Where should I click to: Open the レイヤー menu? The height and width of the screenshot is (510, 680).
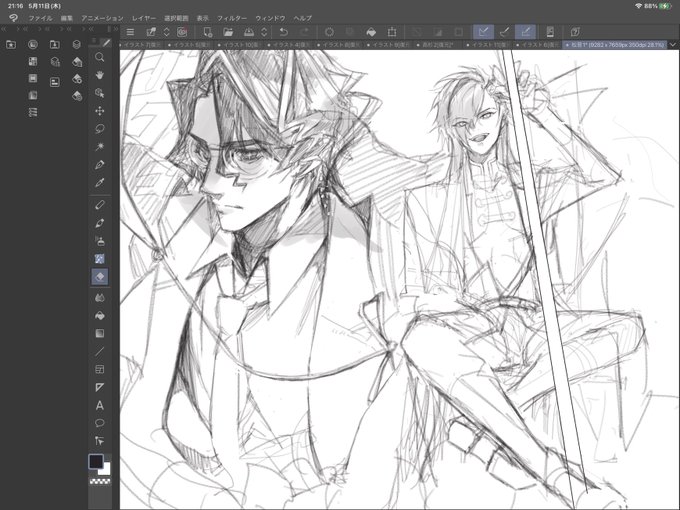click(x=144, y=18)
